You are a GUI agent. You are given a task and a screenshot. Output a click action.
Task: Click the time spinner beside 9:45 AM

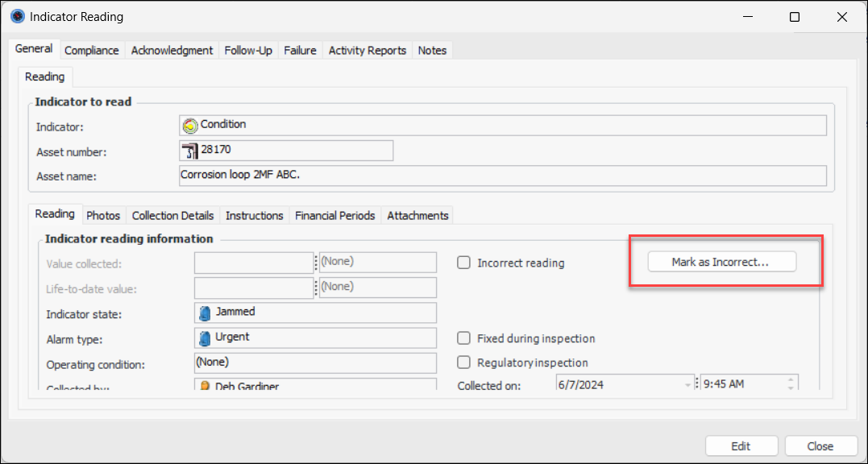click(x=791, y=383)
